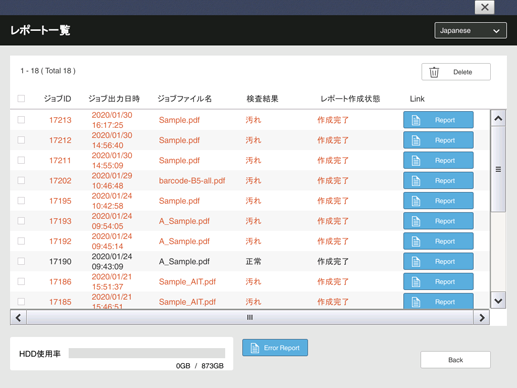Open the Japanese language dropdown
Image resolution: width=517 pixels, height=388 pixels.
[470, 31]
